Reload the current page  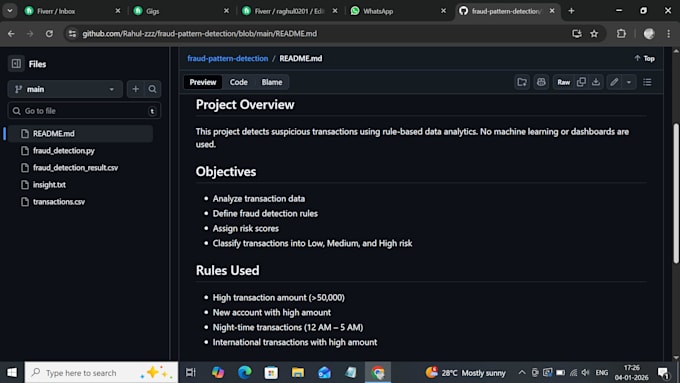[49, 33]
